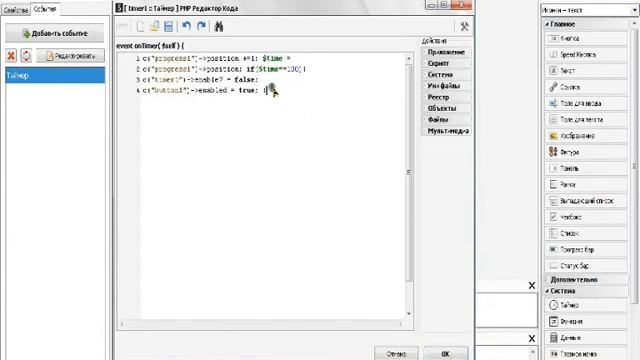Screen dimensions: 640x360
Task: Click the Open file folder icon
Action: (154, 27)
